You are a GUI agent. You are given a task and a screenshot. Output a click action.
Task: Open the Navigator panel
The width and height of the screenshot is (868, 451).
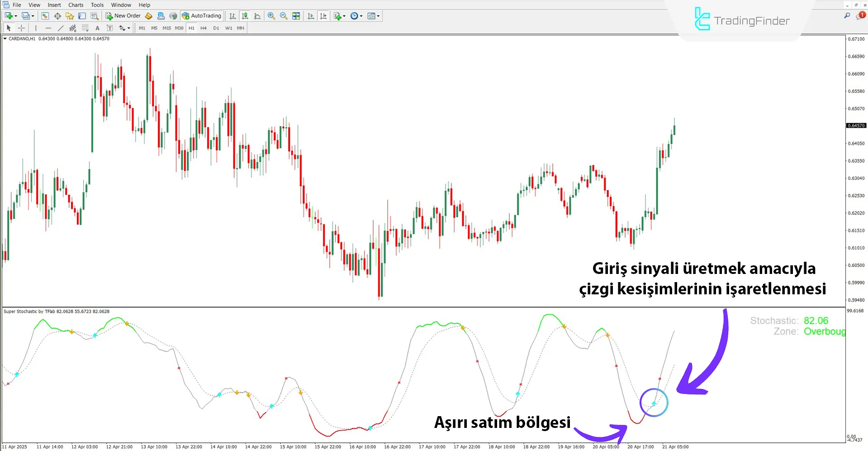tap(70, 16)
